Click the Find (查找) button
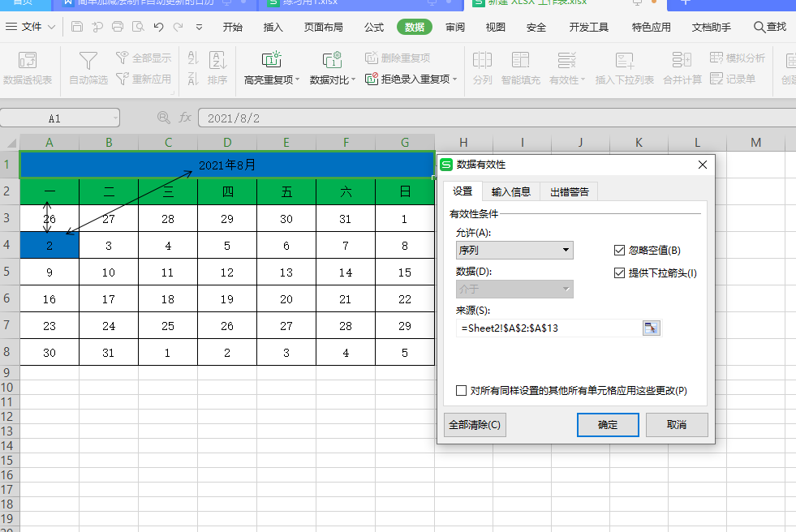Image resolution: width=796 pixels, height=532 pixels. [769, 27]
